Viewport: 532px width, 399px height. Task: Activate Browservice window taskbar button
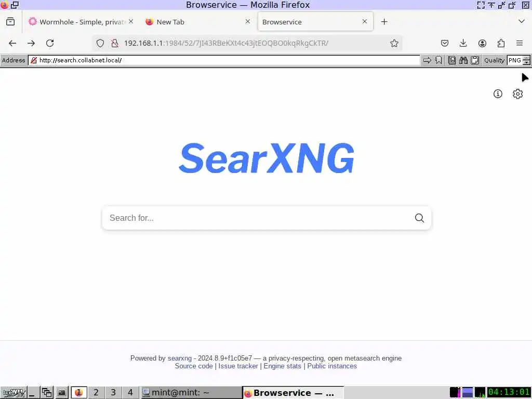293,393
